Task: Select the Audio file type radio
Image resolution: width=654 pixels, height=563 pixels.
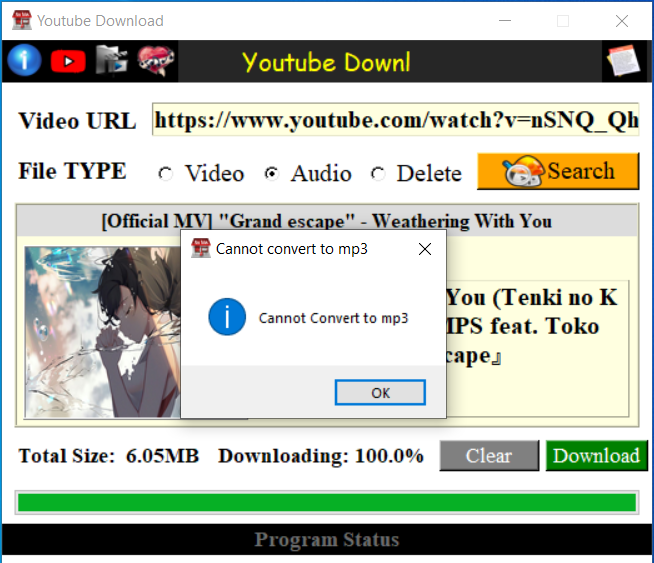Action: tap(272, 173)
